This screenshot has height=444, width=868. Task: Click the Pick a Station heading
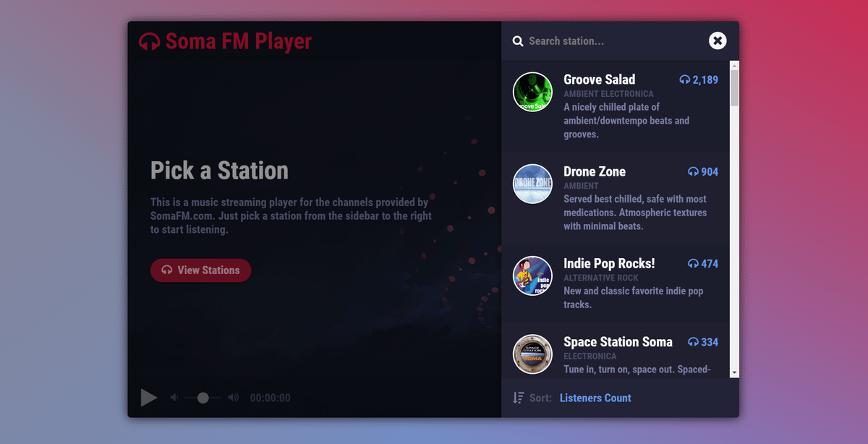pos(219,171)
